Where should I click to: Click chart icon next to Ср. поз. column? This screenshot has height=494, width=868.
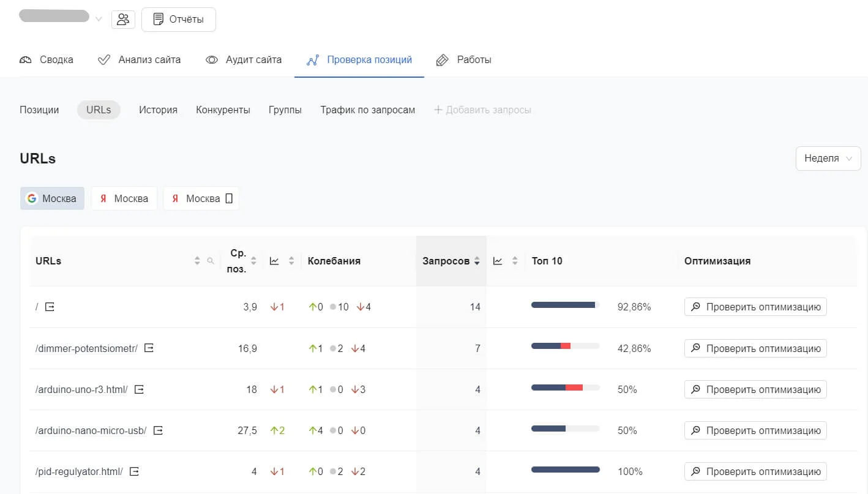click(274, 261)
